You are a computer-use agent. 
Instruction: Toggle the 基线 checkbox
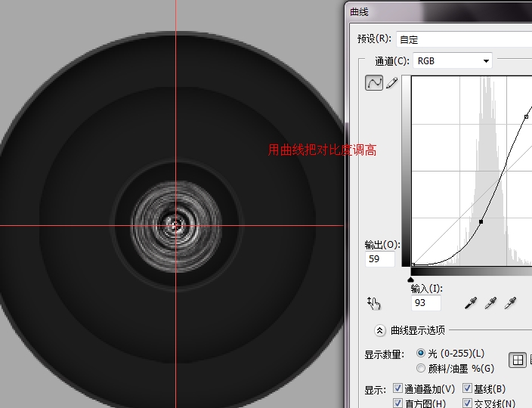(467, 389)
